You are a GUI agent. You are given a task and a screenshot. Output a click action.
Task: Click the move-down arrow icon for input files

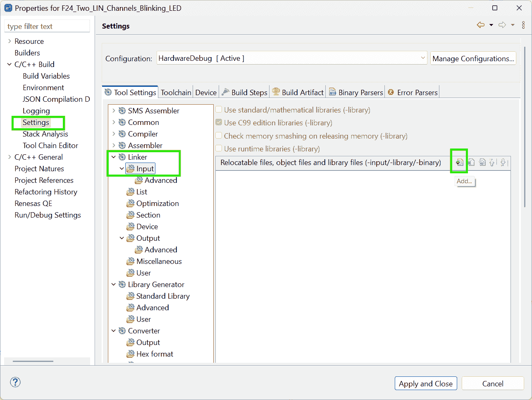click(x=503, y=162)
